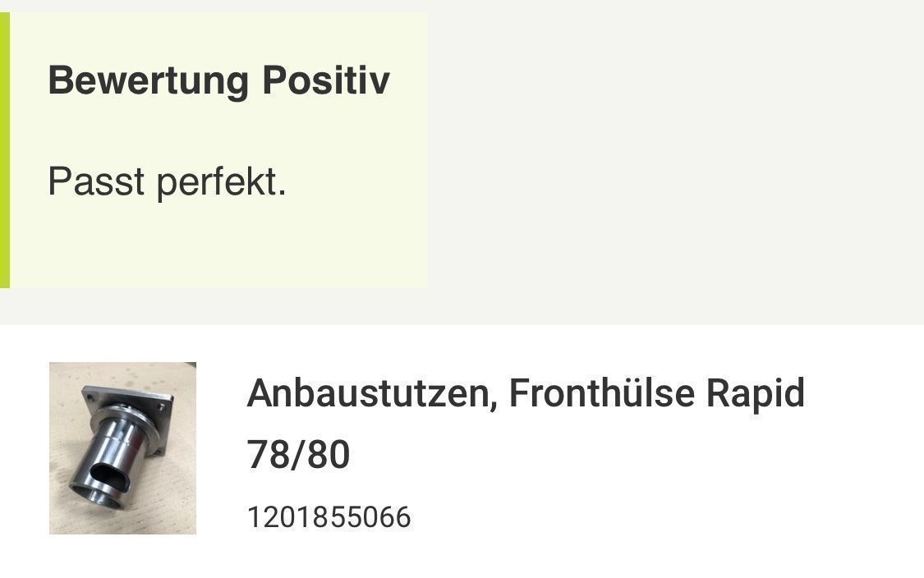Open the Anbaustutzen product thumbnail image

pos(122,447)
